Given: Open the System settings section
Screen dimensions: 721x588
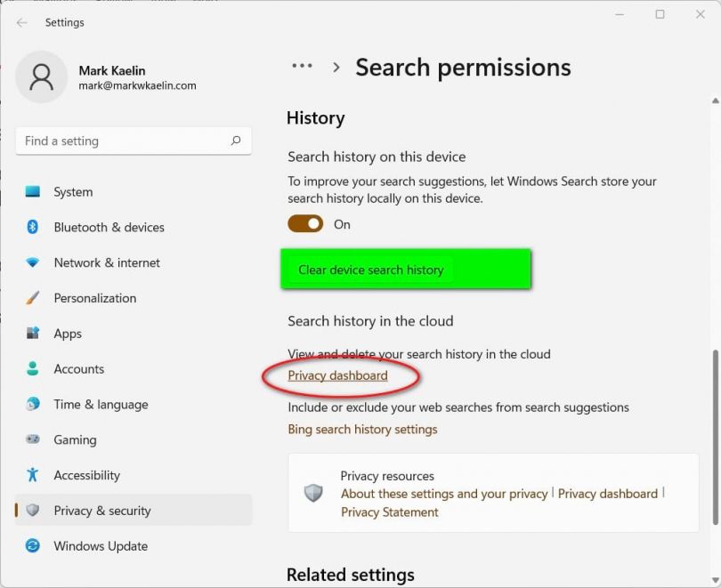Looking at the screenshot, I should coord(72,191).
